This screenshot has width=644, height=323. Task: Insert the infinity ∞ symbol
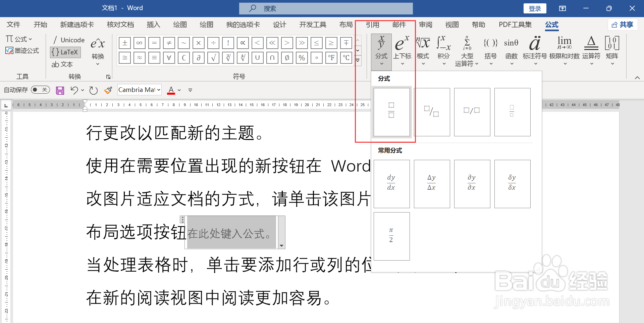pyautogui.click(x=140, y=43)
